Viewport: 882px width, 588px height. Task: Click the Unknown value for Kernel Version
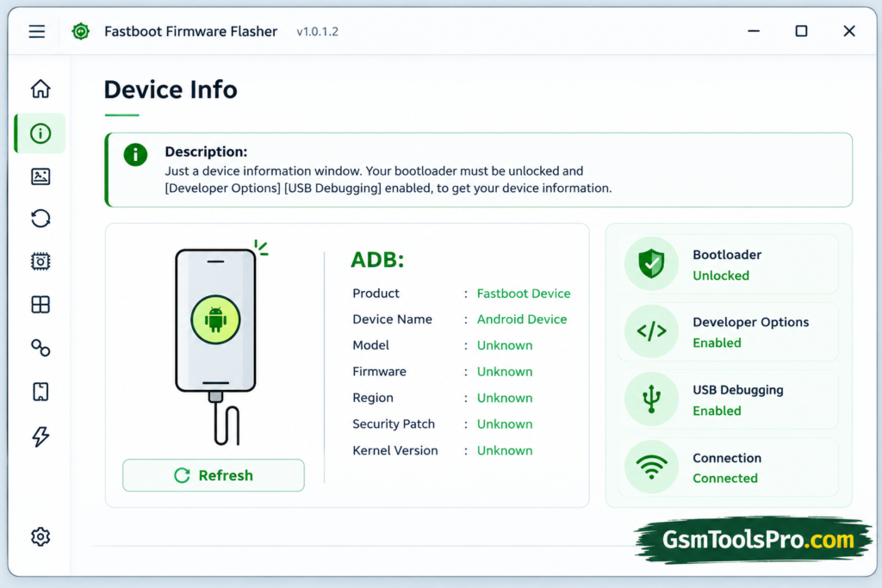(505, 450)
